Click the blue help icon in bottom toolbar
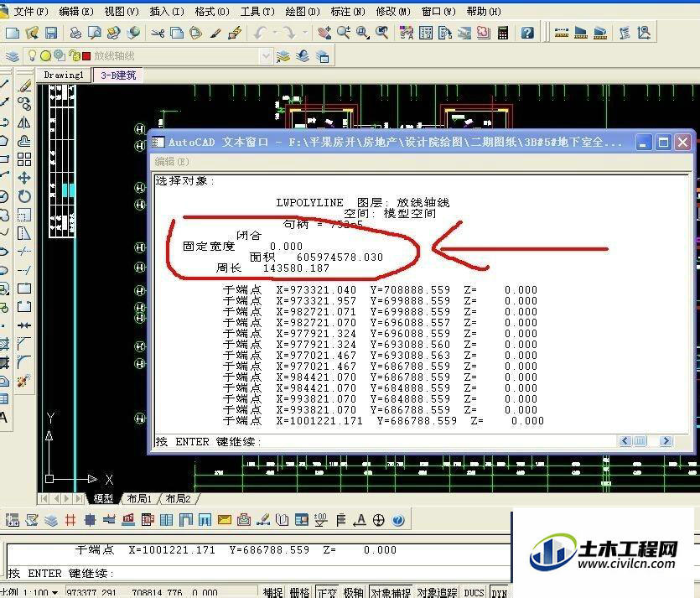Viewport: 700px width, 598px height. (x=398, y=520)
